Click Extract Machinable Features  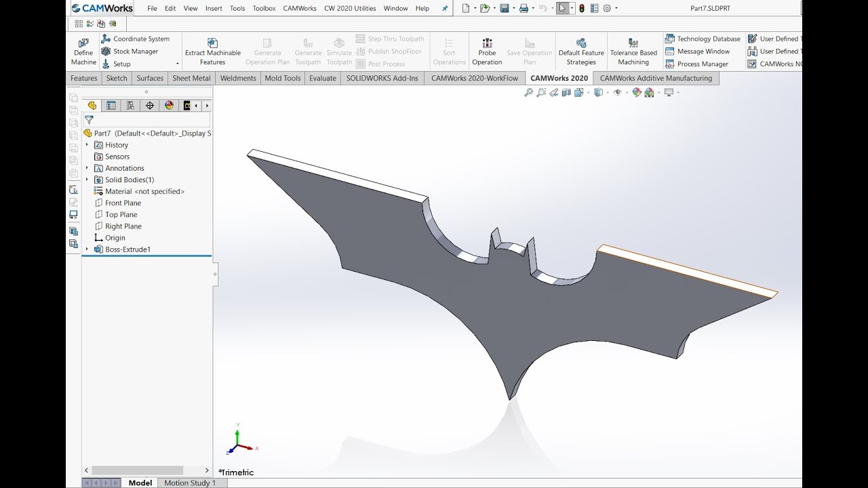[212, 52]
